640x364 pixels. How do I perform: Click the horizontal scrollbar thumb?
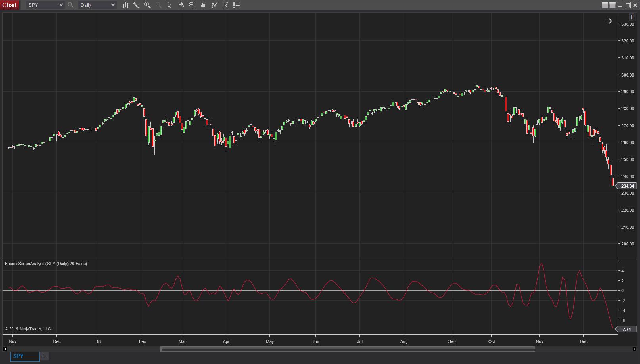348,349
